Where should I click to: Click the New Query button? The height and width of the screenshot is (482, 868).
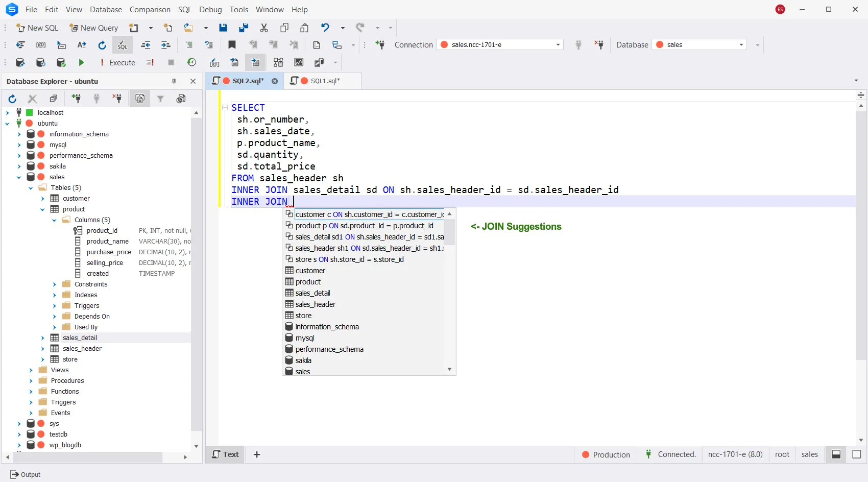click(x=93, y=28)
